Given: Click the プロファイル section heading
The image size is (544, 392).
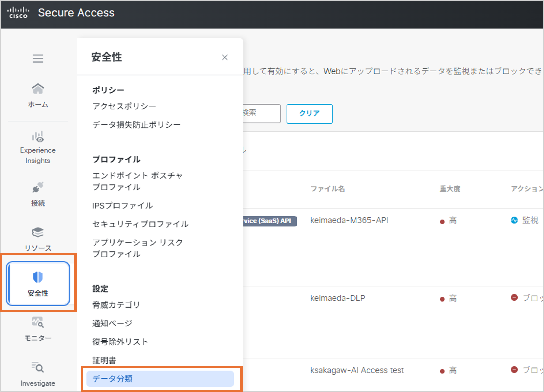Looking at the screenshot, I should pyautogui.click(x=116, y=159).
